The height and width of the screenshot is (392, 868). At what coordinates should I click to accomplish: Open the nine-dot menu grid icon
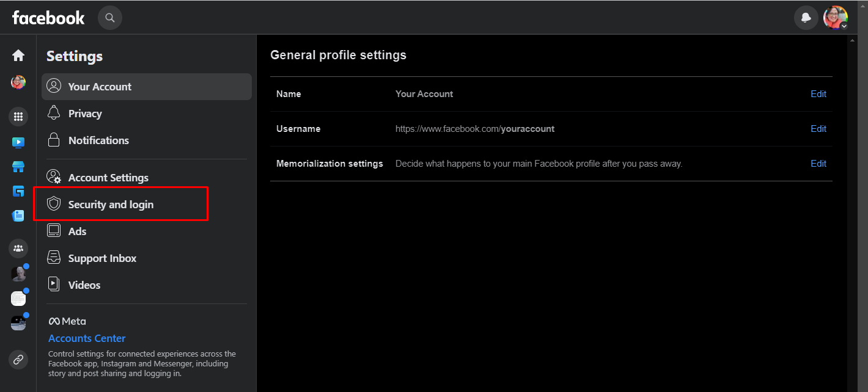pyautogui.click(x=18, y=116)
